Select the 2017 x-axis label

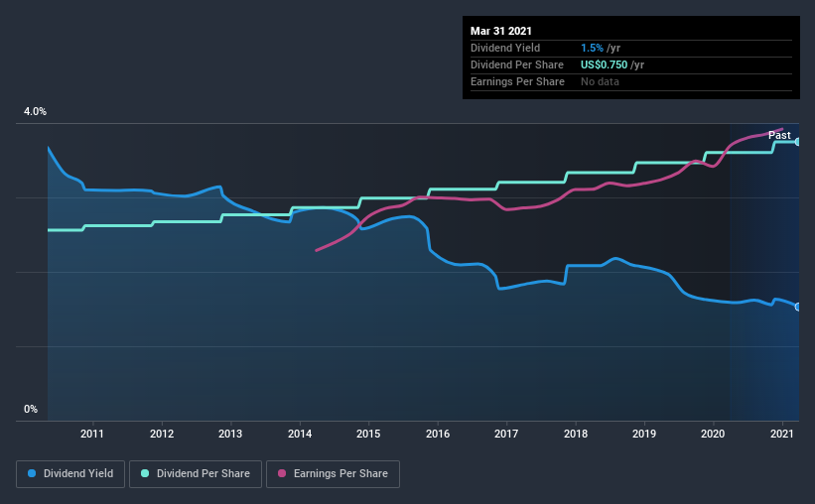(506, 434)
